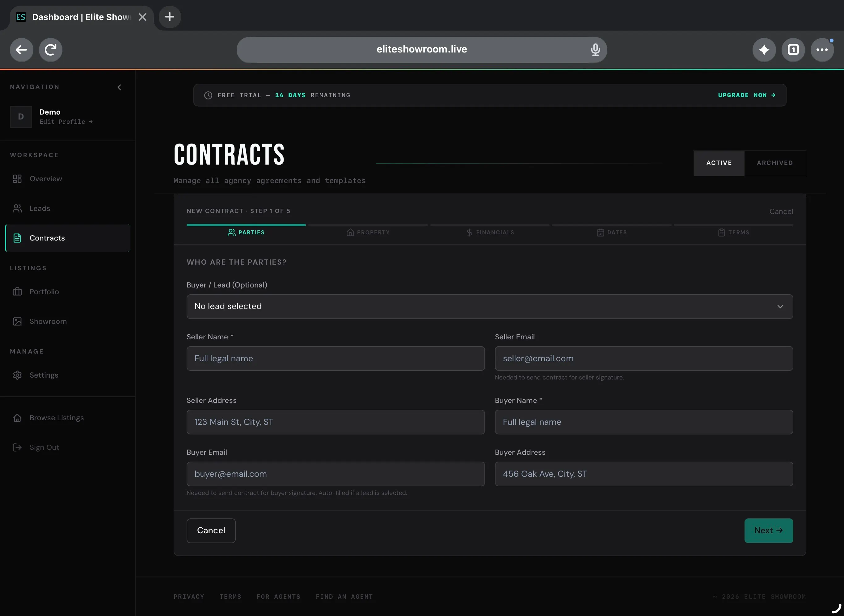
Task: Focus the Seller Name input field
Action: point(335,358)
